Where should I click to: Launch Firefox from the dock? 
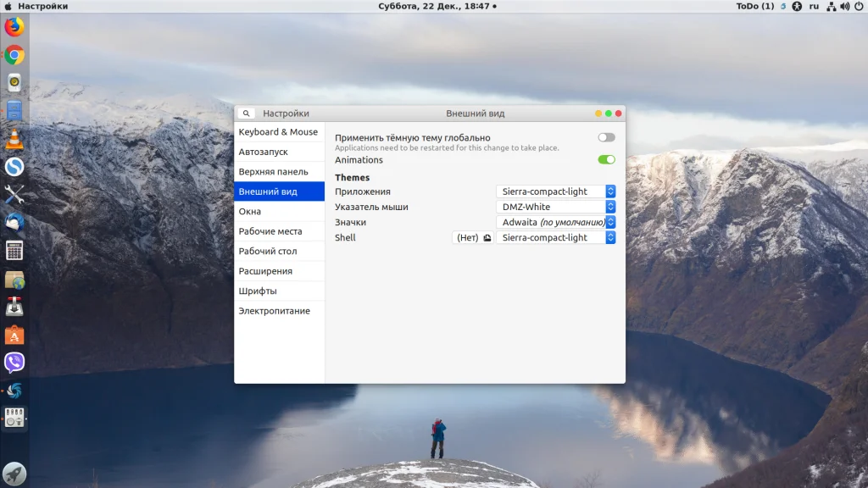tap(14, 26)
